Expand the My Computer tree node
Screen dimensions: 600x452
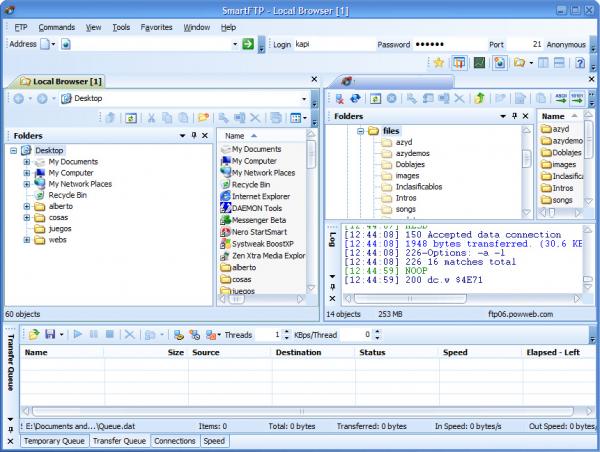click(27, 173)
